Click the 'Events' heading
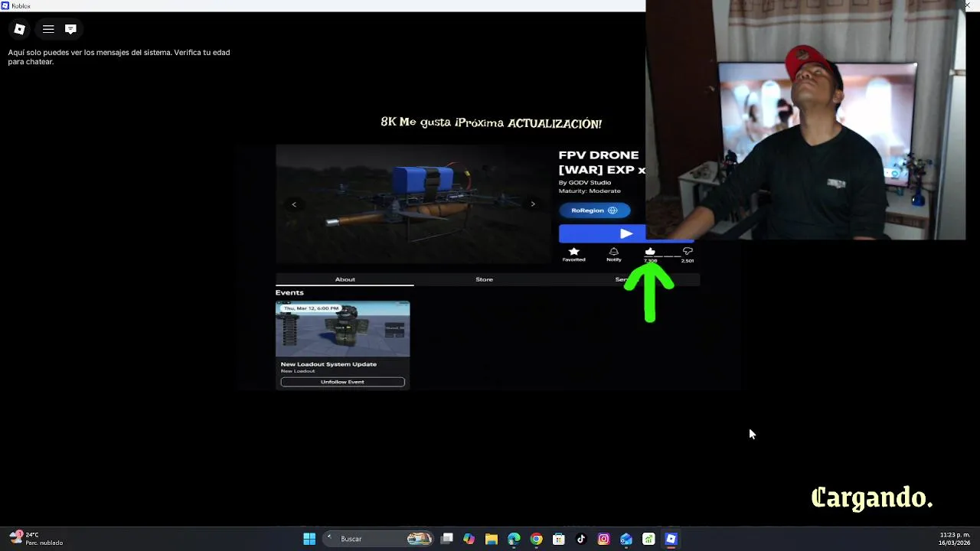 pos(289,292)
